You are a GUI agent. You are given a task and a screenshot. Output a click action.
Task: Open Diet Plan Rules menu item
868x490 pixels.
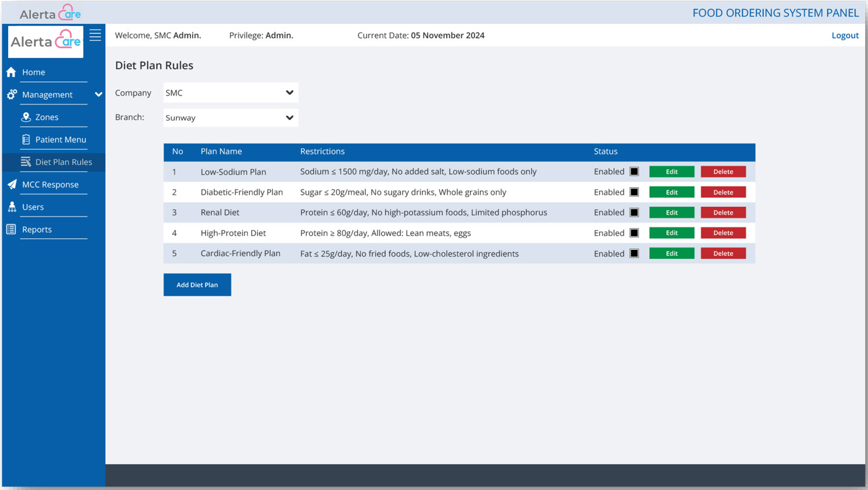[63, 162]
